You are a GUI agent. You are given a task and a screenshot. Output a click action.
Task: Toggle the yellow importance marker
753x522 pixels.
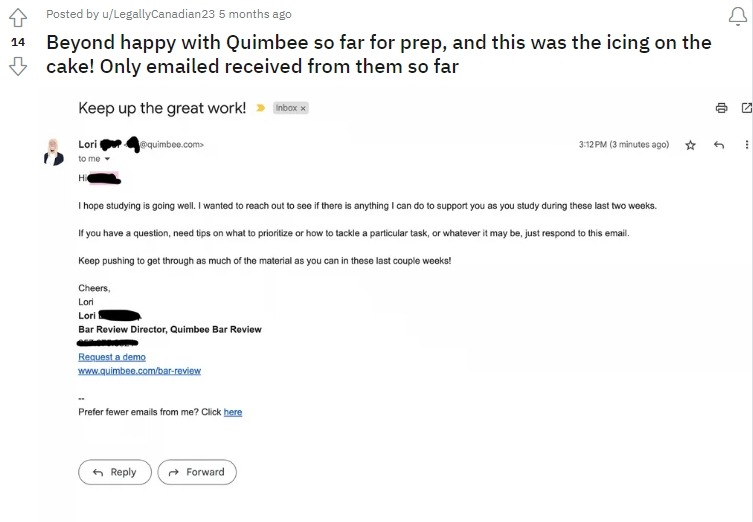(260, 108)
